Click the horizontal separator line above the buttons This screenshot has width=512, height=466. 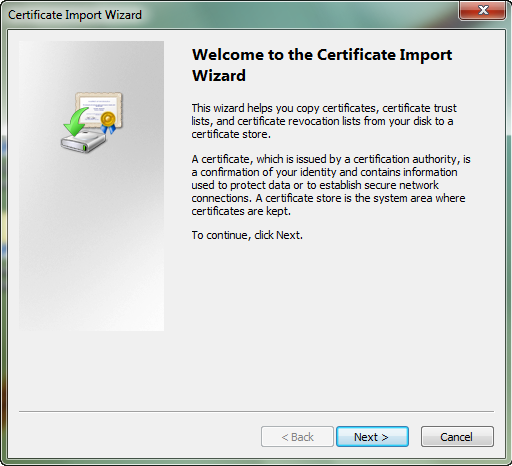pyautogui.click(x=256, y=412)
